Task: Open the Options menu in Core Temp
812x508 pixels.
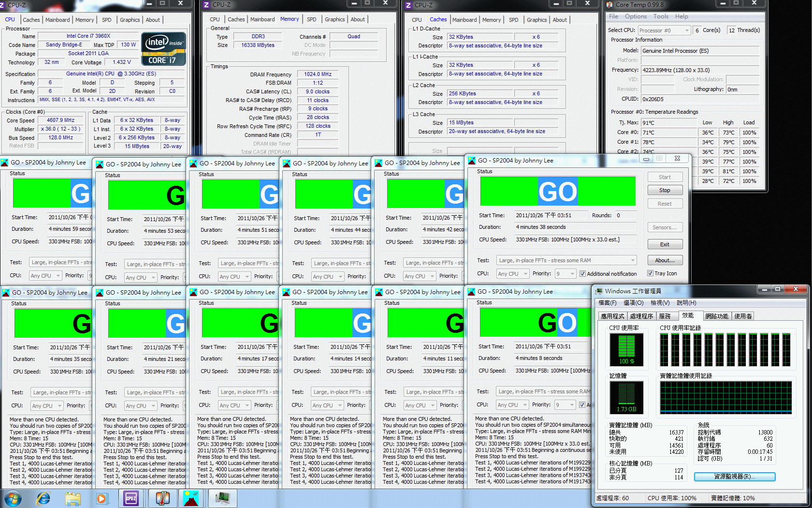Action: (636, 16)
